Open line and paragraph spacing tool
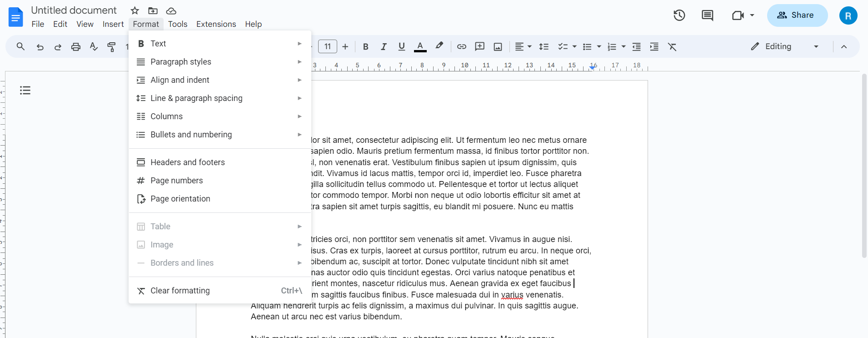Image resolution: width=868 pixels, height=338 pixels. pos(544,46)
